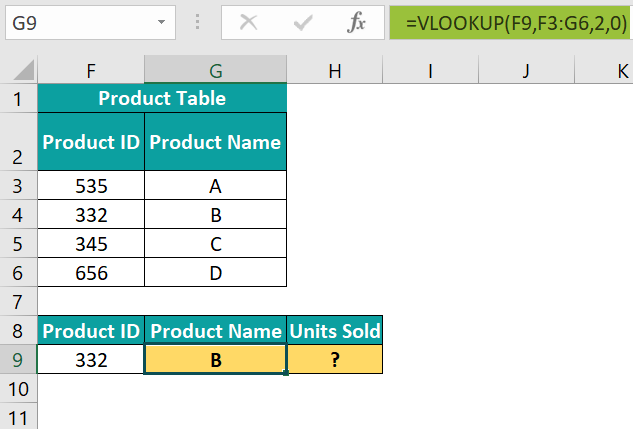The height and width of the screenshot is (429, 633).
Task: Select row 9 header
Action: 18,360
